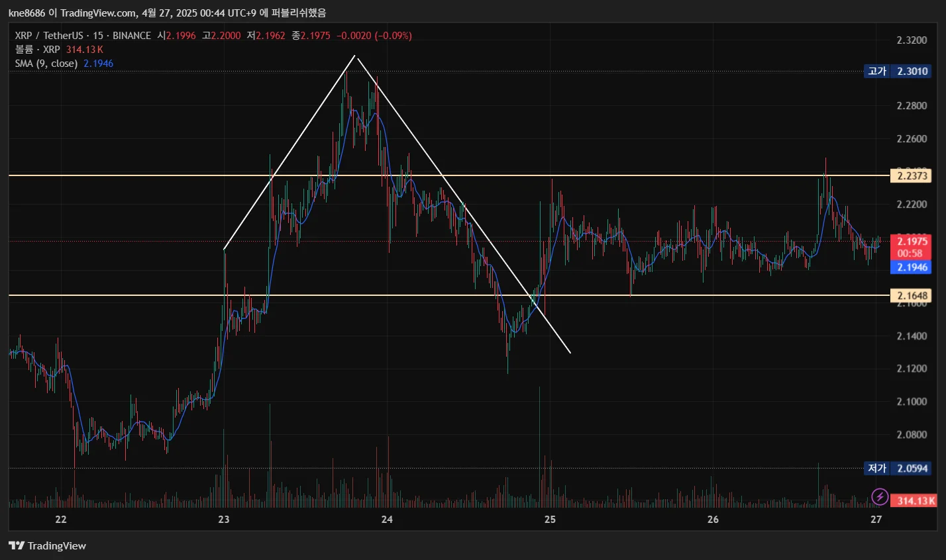The width and height of the screenshot is (946, 560).
Task: Click the SMA legend value 2.1946
Action: [x=98, y=64]
